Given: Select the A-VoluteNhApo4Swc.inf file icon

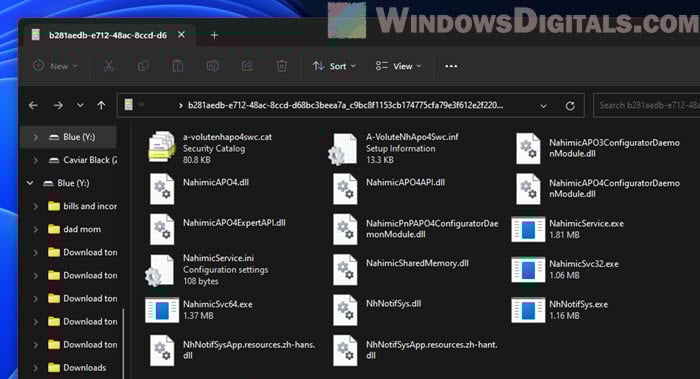Looking at the screenshot, I should [x=343, y=149].
